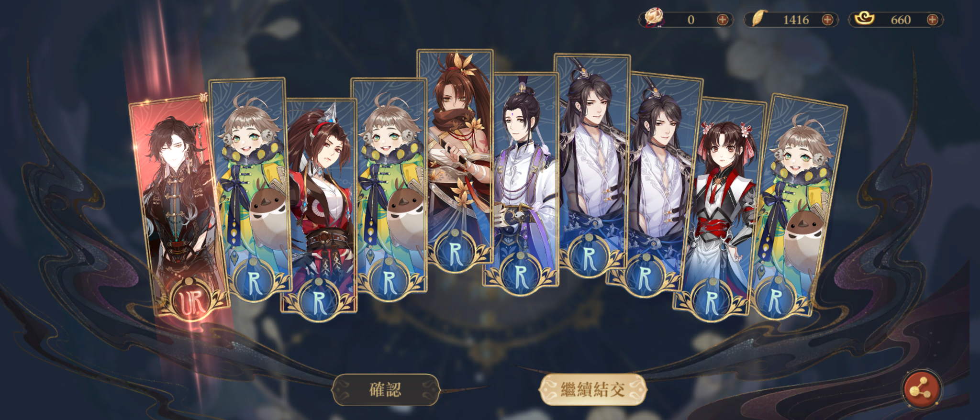Add more flower token currency (0)
Viewport: 980px width, 420px height.
723,20
